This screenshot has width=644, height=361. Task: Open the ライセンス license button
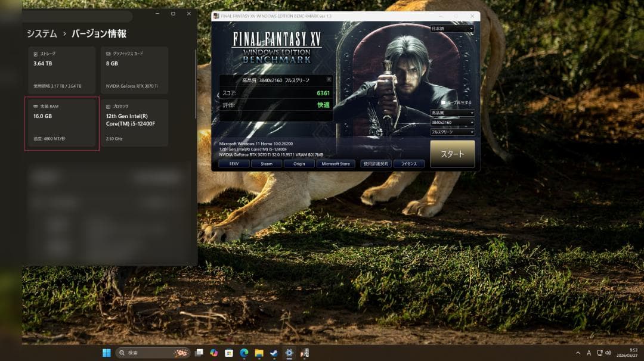click(x=408, y=164)
